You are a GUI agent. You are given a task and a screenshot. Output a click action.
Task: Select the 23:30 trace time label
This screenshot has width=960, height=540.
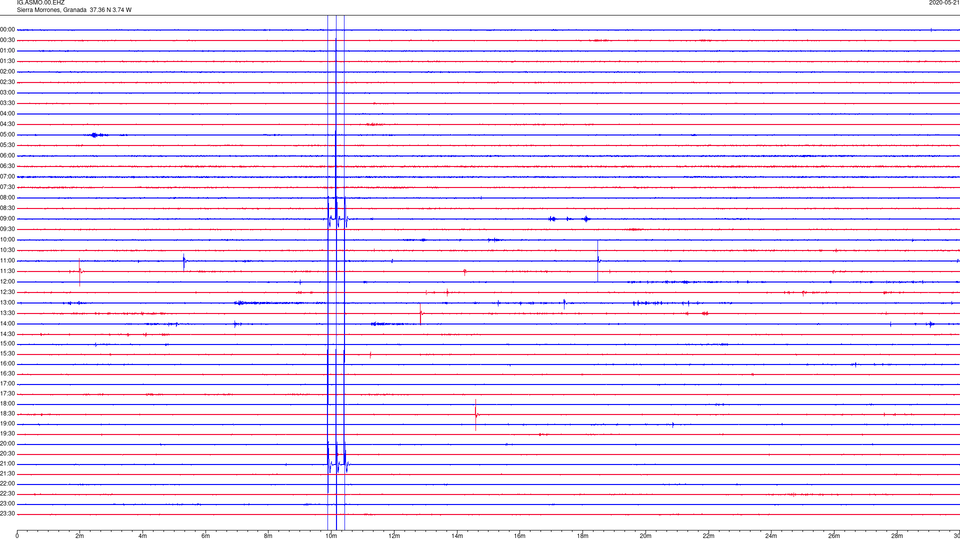tap(7, 514)
